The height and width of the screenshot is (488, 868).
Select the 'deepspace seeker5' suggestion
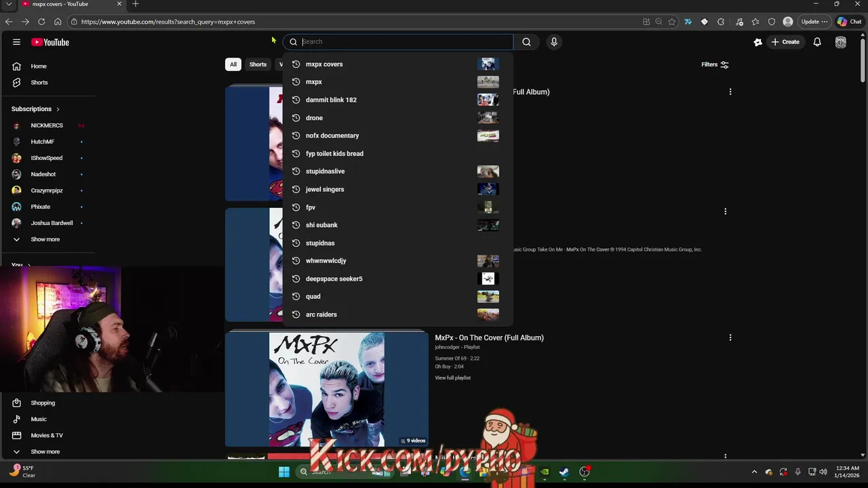398,279
